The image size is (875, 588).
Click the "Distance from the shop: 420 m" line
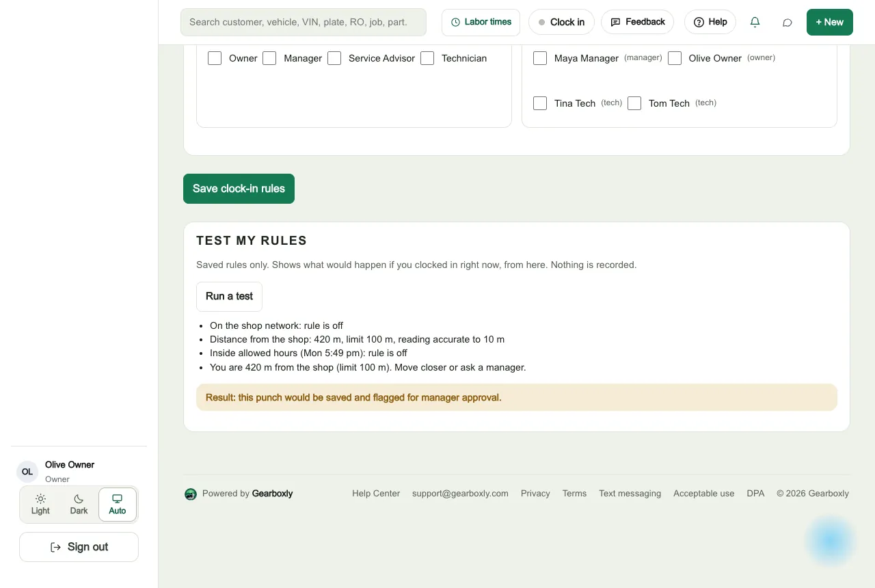click(x=357, y=339)
